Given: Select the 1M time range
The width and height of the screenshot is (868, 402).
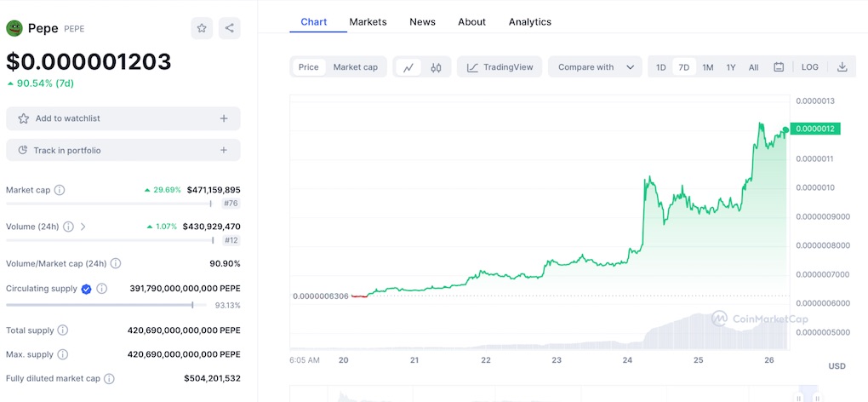Looking at the screenshot, I should [x=707, y=67].
